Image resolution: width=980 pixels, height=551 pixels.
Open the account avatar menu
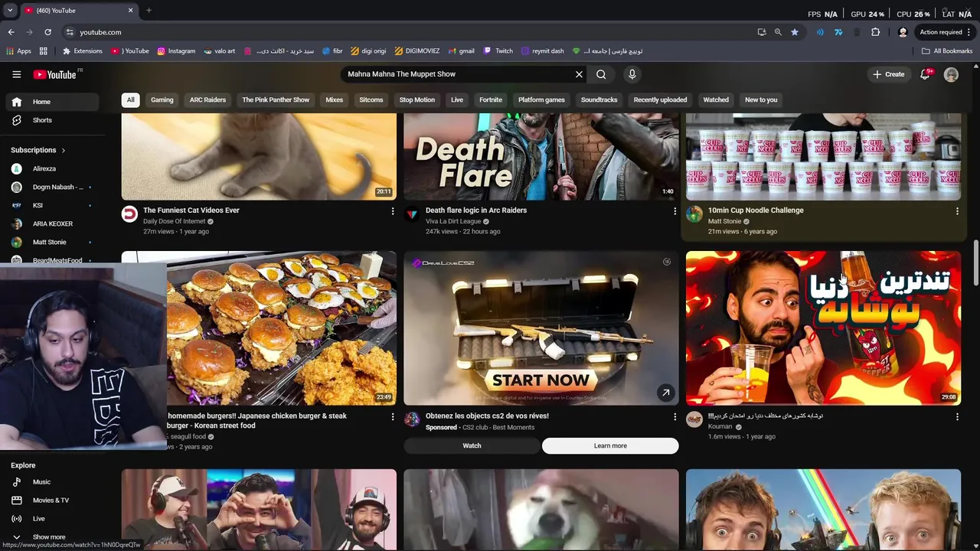coord(951,74)
